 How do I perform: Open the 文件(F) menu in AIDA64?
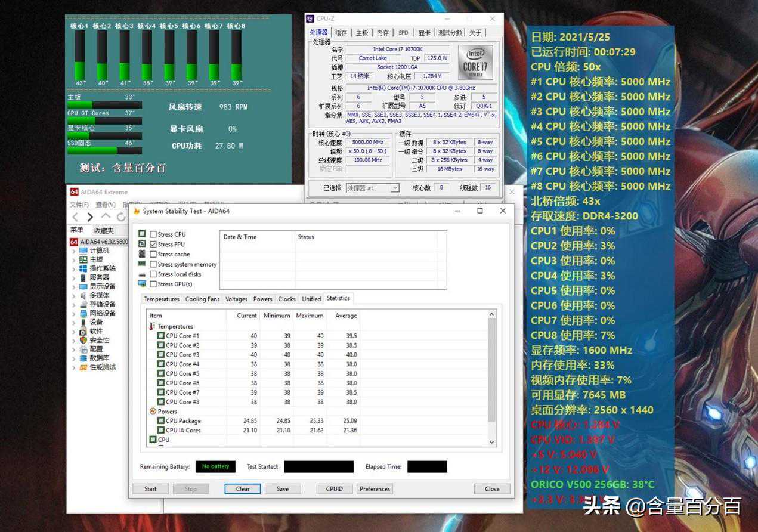tap(79, 205)
